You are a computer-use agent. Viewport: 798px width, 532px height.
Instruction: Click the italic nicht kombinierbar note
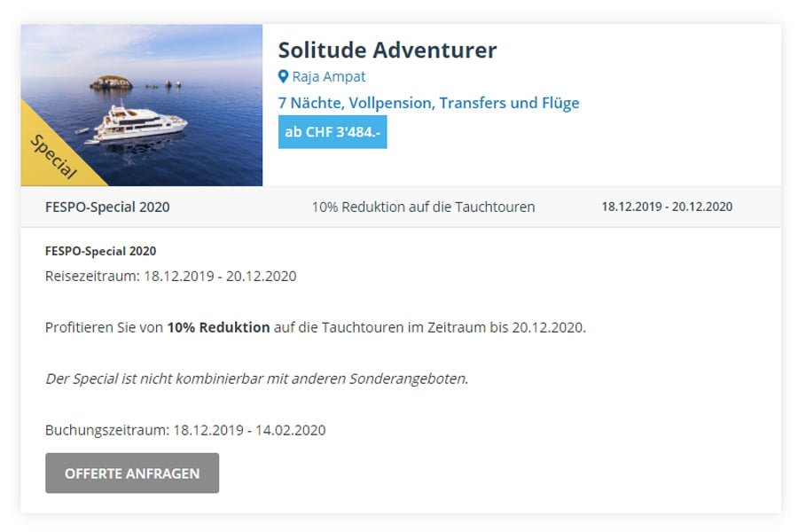(x=256, y=379)
